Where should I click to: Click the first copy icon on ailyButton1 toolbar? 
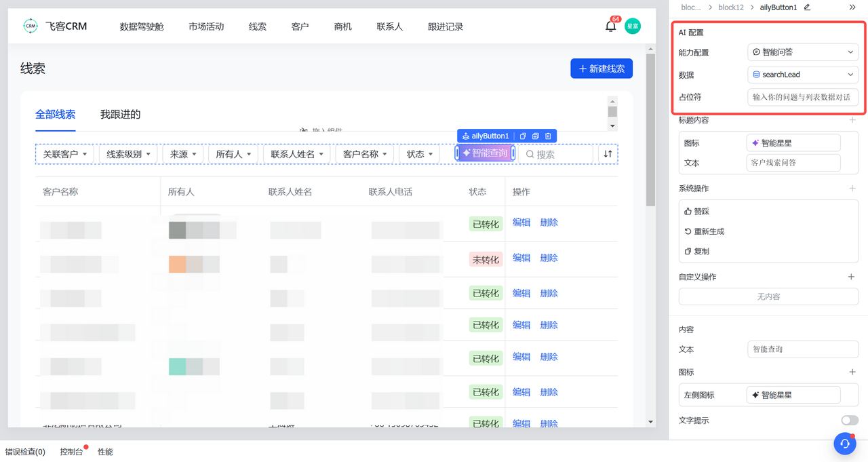(523, 136)
